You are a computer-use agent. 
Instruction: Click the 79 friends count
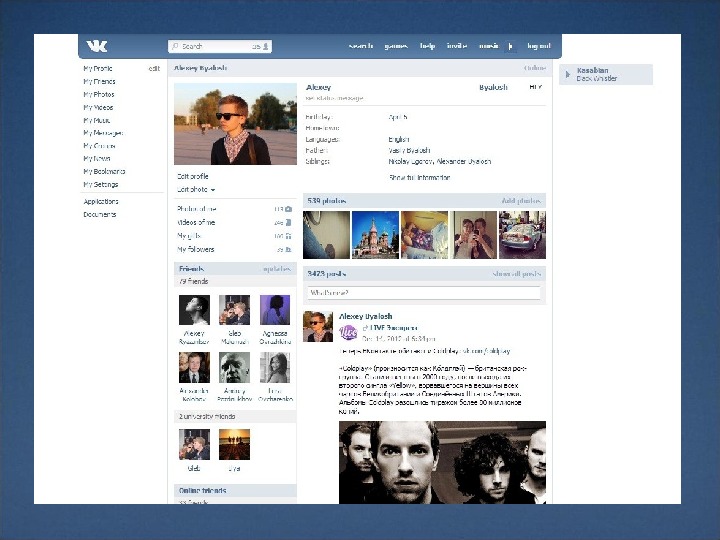(193, 281)
